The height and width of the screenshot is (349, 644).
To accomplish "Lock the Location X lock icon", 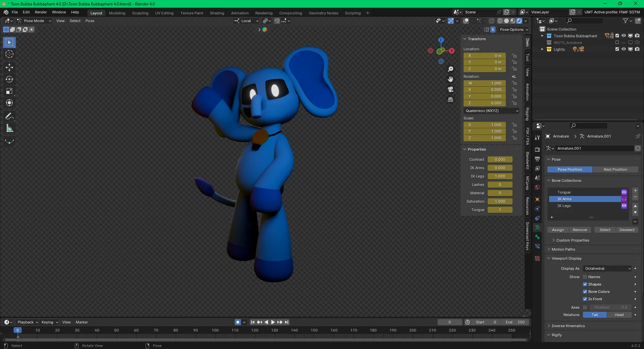I will pos(514,56).
